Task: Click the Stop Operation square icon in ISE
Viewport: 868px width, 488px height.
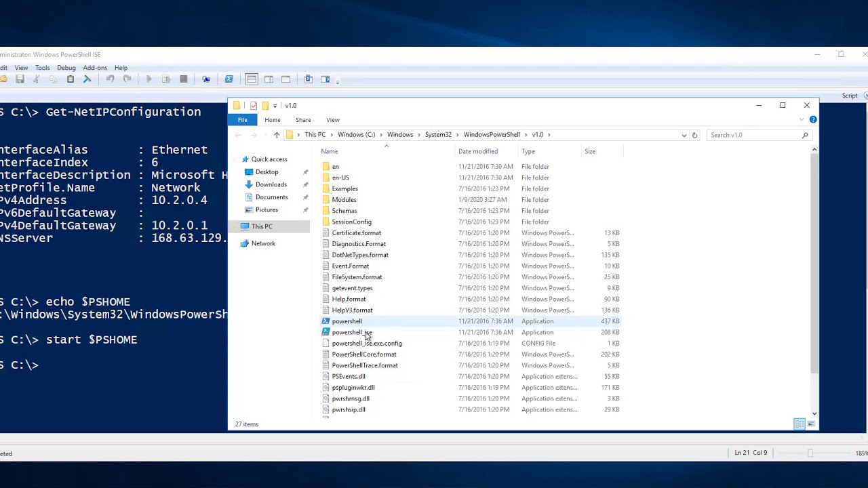Action: coord(183,79)
